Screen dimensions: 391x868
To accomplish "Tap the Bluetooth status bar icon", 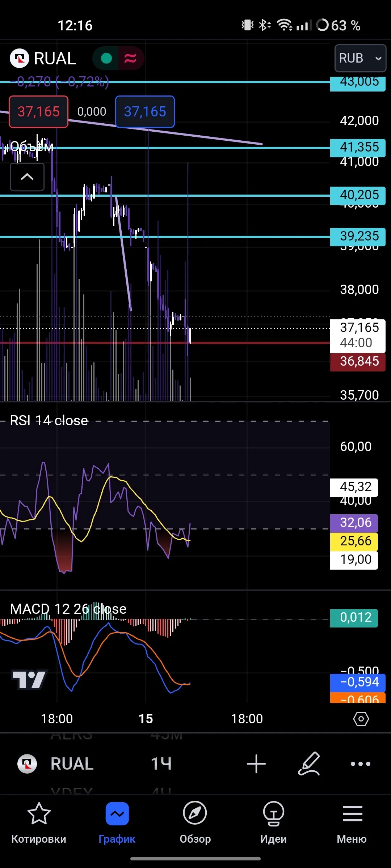I will (x=265, y=25).
